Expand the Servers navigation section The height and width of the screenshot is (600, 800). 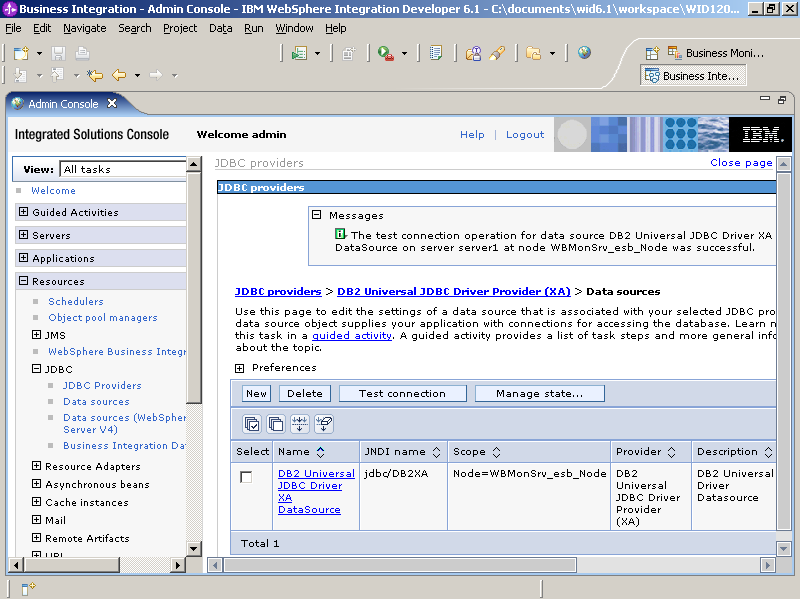23,235
